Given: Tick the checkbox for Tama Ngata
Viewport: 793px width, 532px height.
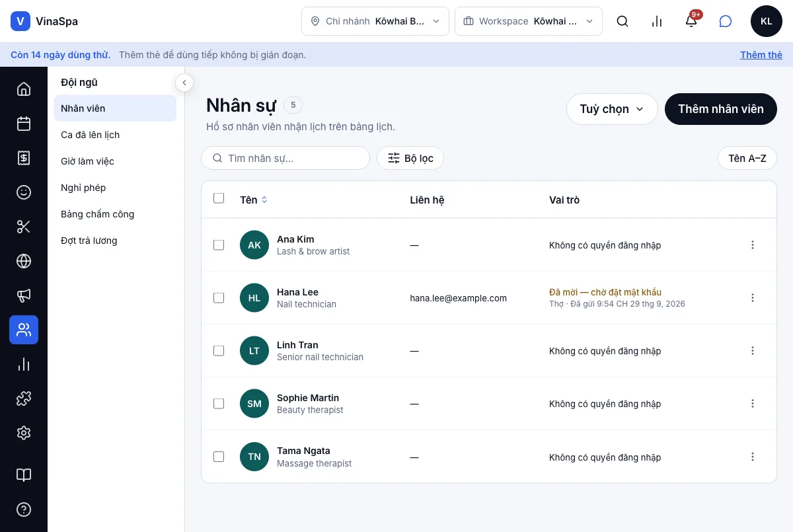Looking at the screenshot, I should [x=219, y=457].
